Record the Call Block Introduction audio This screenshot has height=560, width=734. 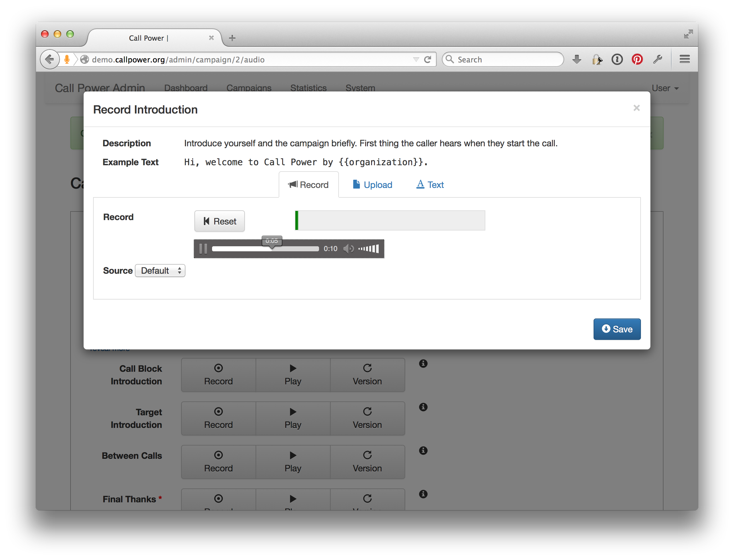coord(219,375)
